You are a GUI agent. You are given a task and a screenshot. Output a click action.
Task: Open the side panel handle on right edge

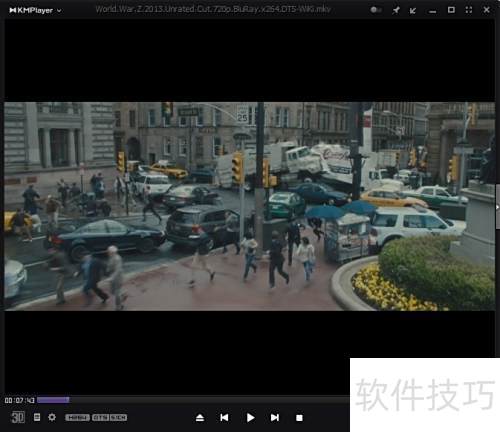[x=497, y=207]
